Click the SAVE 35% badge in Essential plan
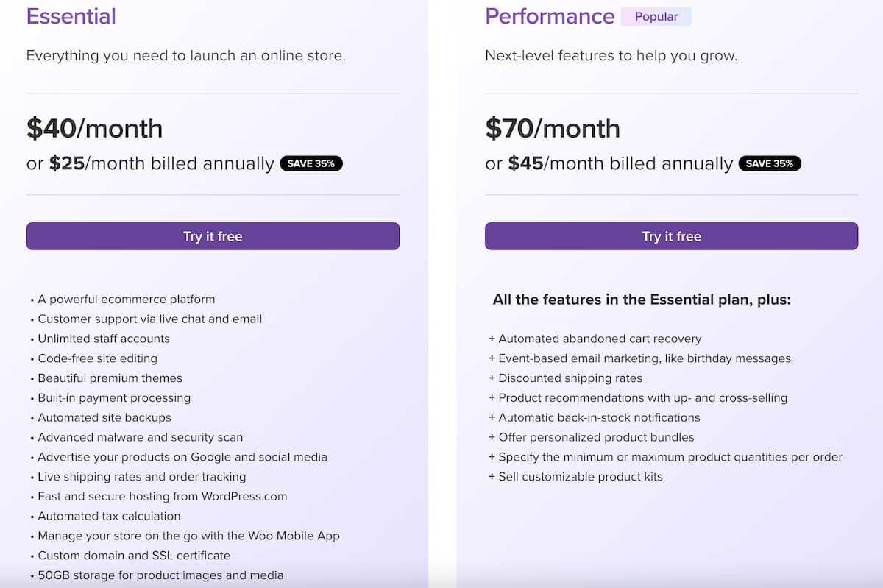The image size is (883, 588). coord(311,163)
